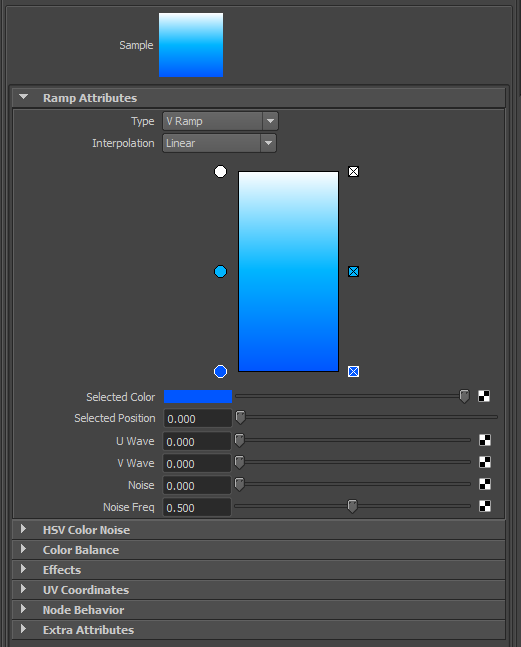Click the U Wave slider handle
Viewport: 521px width, 647px height.
[x=239, y=440]
